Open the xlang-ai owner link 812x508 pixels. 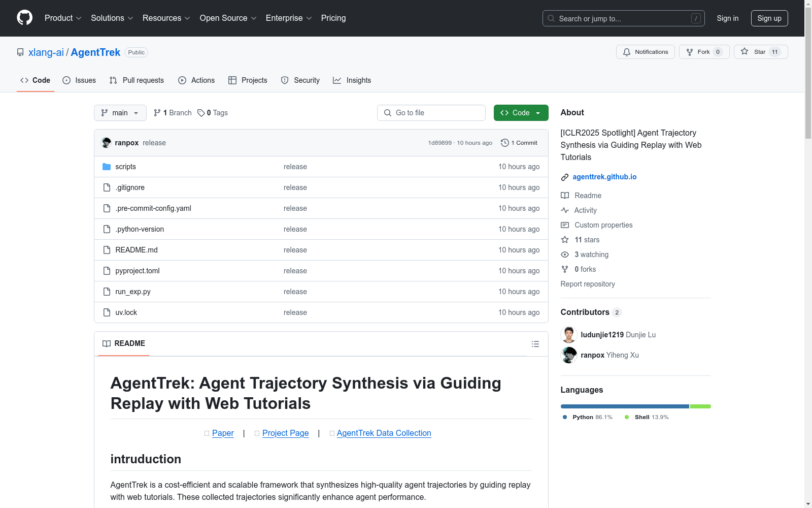(46, 52)
